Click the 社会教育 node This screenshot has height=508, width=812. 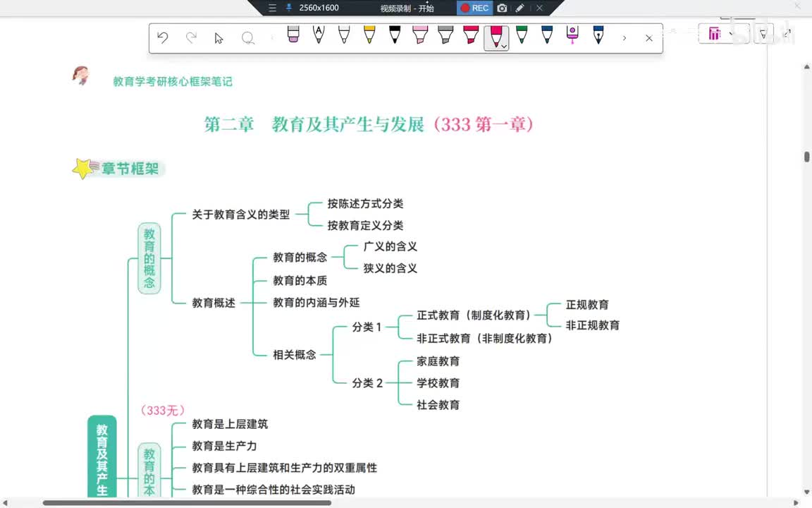tap(438, 405)
